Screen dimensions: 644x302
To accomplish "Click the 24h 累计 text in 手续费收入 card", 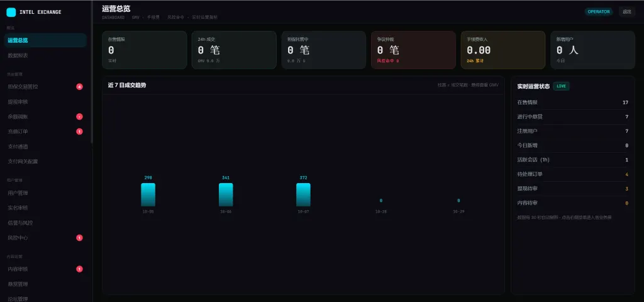I will (475, 61).
